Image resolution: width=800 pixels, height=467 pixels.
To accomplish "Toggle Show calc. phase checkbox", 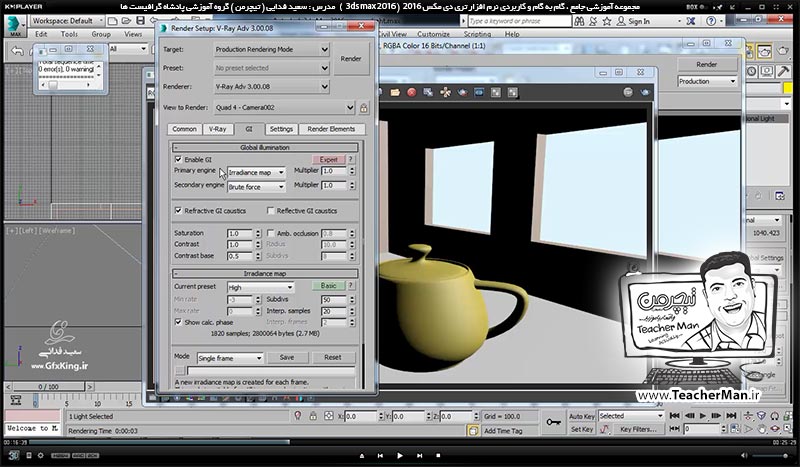I will pyautogui.click(x=178, y=322).
